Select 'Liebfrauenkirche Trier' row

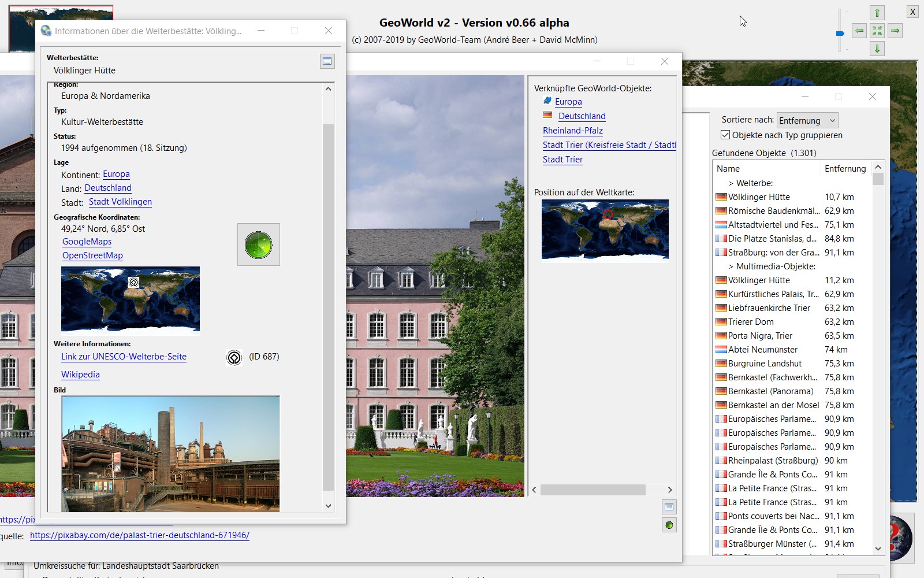click(792, 308)
